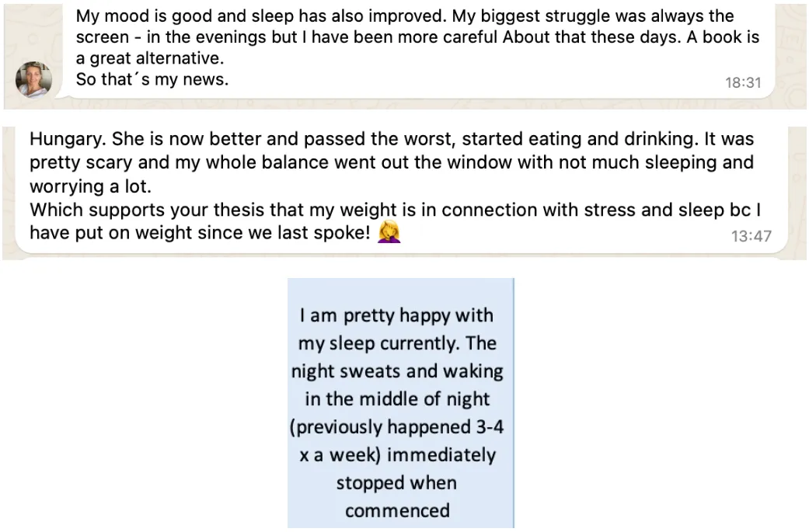Select the blue sleep testimonial box
Viewport: 809px width, 532px height.
[400, 402]
